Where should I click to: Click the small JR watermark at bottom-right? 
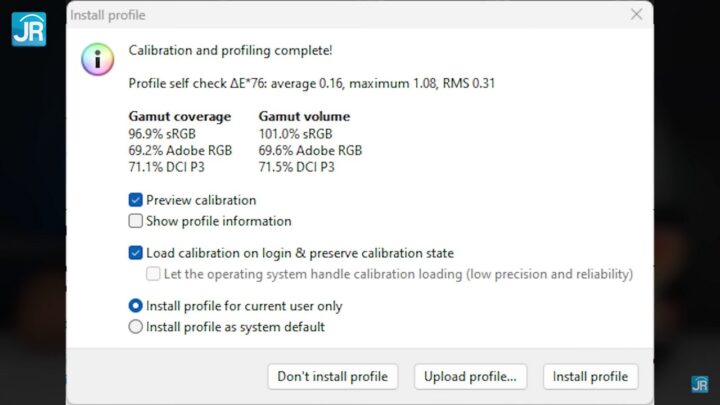[700, 385]
